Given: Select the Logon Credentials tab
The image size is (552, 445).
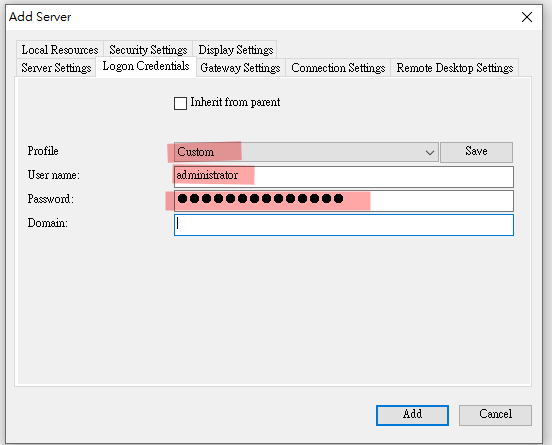Looking at the screenshot, I should coord(146,66).
